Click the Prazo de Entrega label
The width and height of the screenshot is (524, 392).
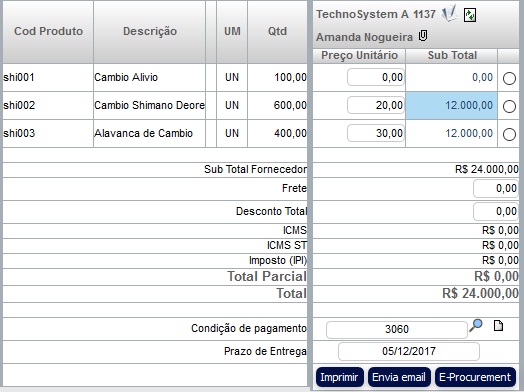point(265,352)
